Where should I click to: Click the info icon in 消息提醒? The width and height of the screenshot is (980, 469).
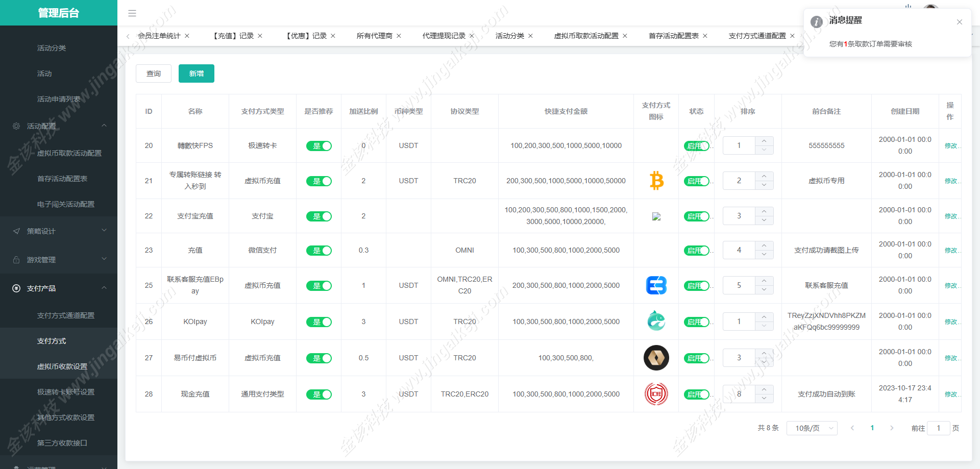[817, 22]
